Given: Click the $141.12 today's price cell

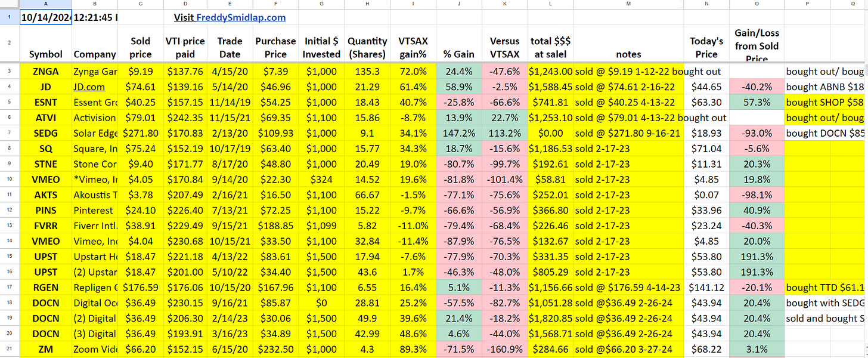Looking at the screenshot, I should tap(706, 288).
